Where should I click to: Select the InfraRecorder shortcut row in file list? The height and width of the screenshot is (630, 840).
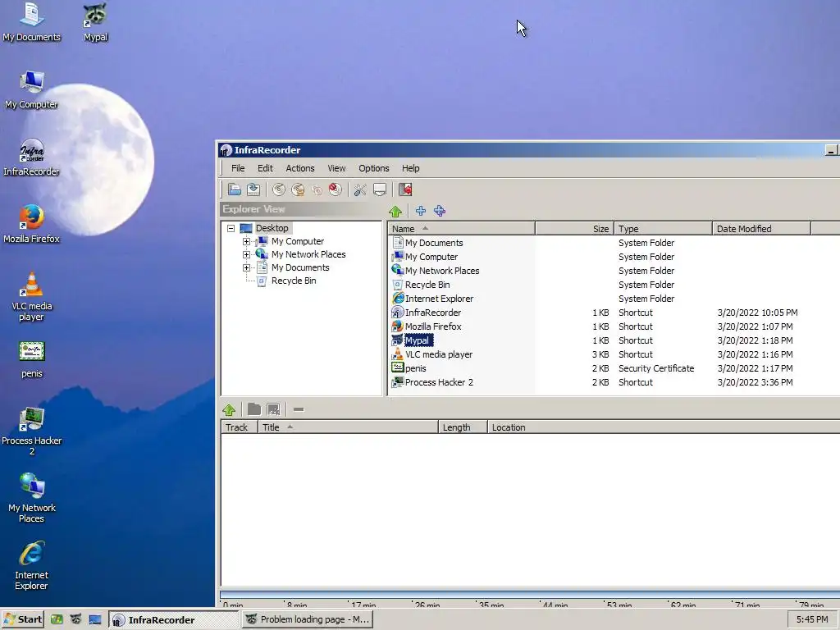[x=614, y=313]
